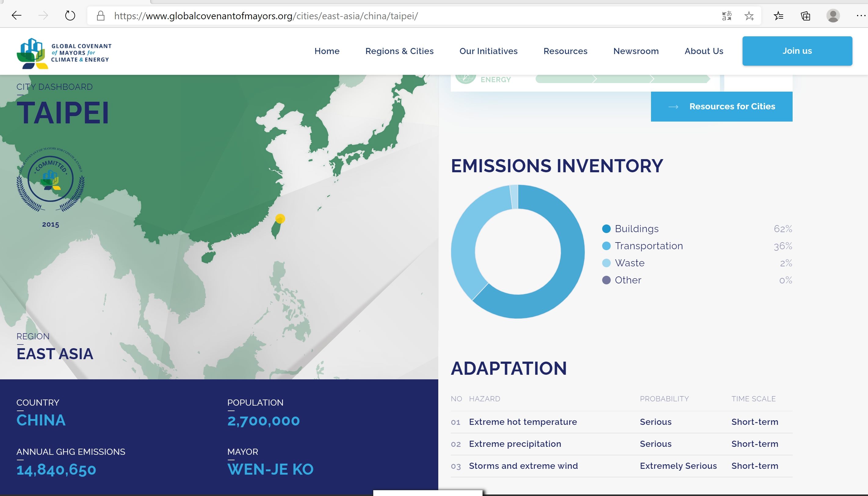This screenshot has width=868, height=496.
Task: Open the browser profile avatar
Action: (833, 16)
